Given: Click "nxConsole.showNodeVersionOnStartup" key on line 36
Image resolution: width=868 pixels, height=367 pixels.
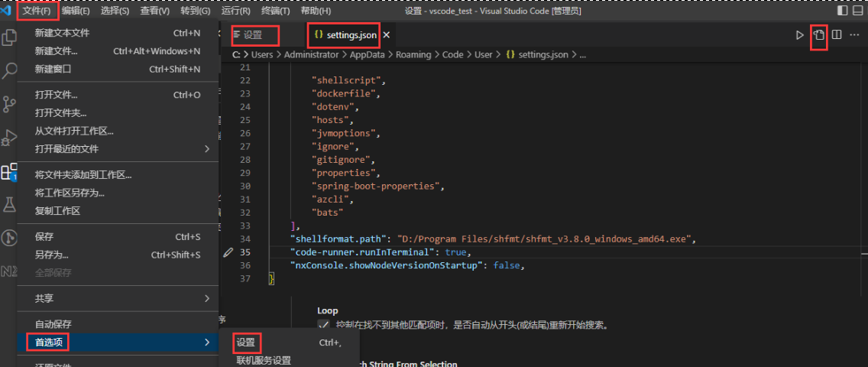Looking at the screenshot, I should point(385,266).
